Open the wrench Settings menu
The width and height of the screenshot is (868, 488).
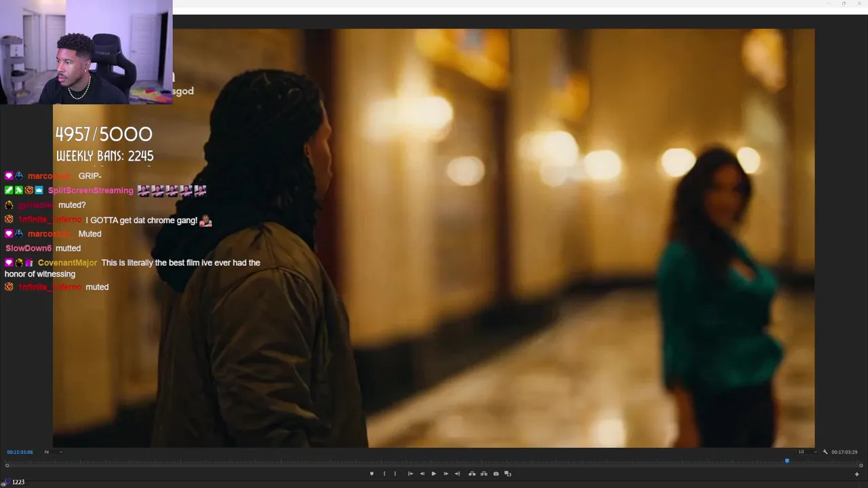[825, 452]
